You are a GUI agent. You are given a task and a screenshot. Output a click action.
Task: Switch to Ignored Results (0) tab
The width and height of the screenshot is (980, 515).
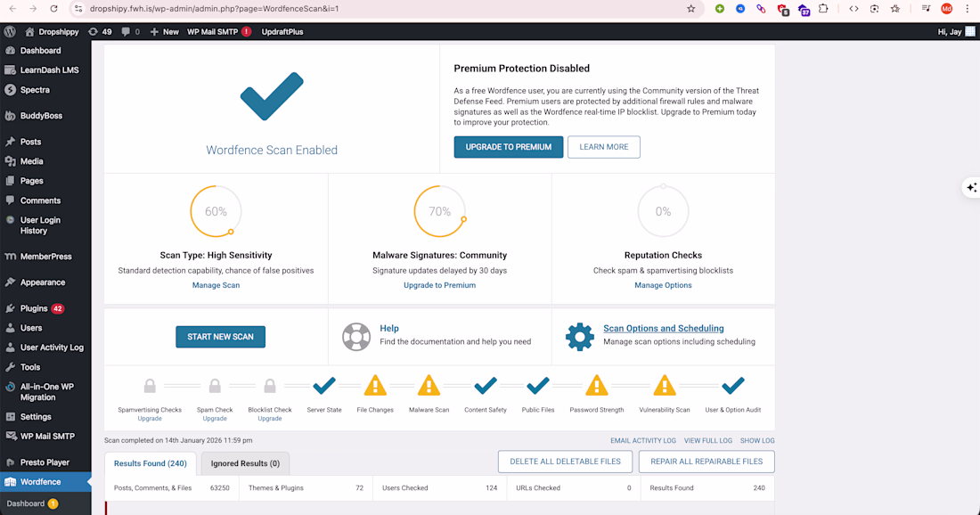tap(245, 463)
